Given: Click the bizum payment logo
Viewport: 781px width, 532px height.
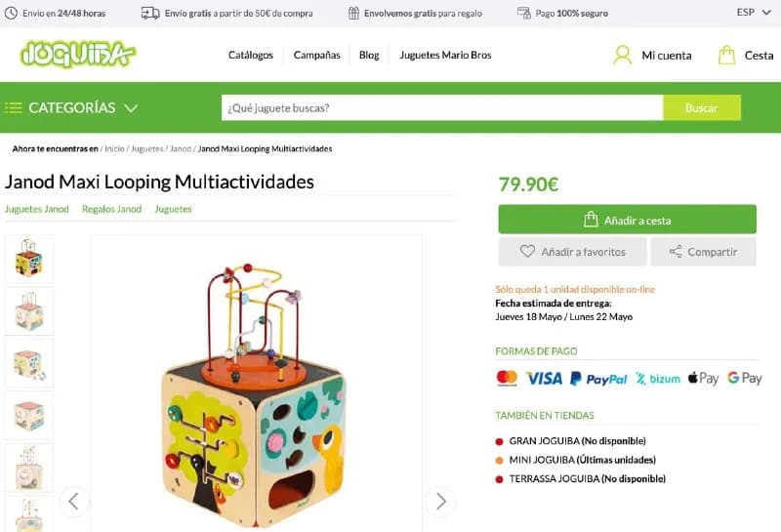Looking at the screenshot, I should (657, 379).
